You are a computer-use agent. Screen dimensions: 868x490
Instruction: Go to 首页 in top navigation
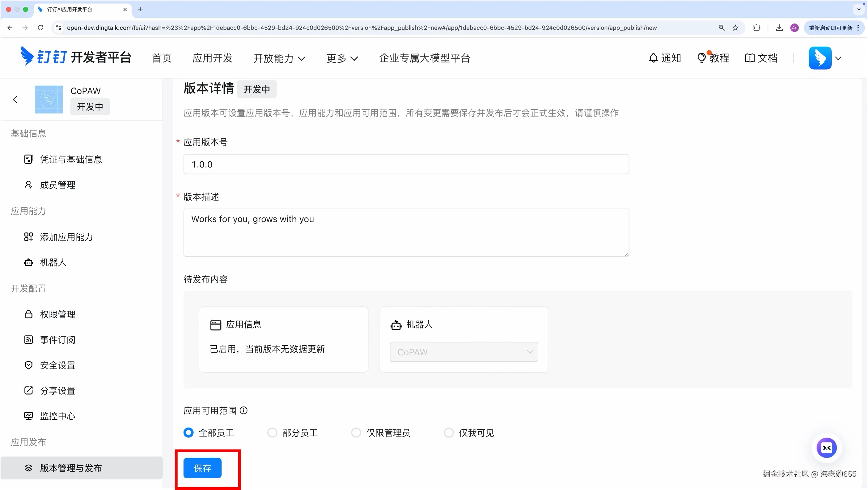coord(162,58)
